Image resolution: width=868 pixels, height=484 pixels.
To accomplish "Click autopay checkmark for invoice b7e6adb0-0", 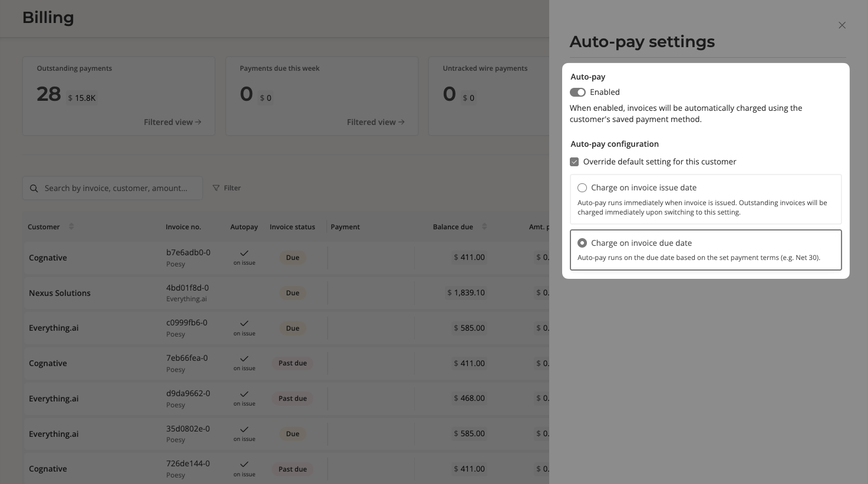I will 245,253.
